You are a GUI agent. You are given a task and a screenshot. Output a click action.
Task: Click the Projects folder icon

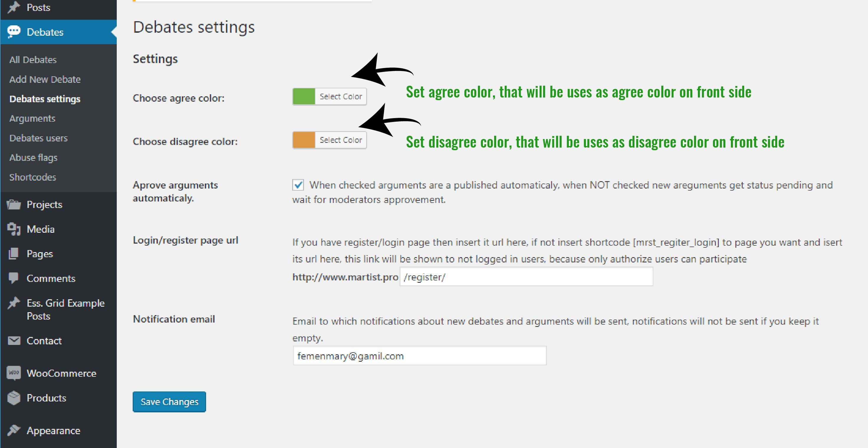[14, 204]
